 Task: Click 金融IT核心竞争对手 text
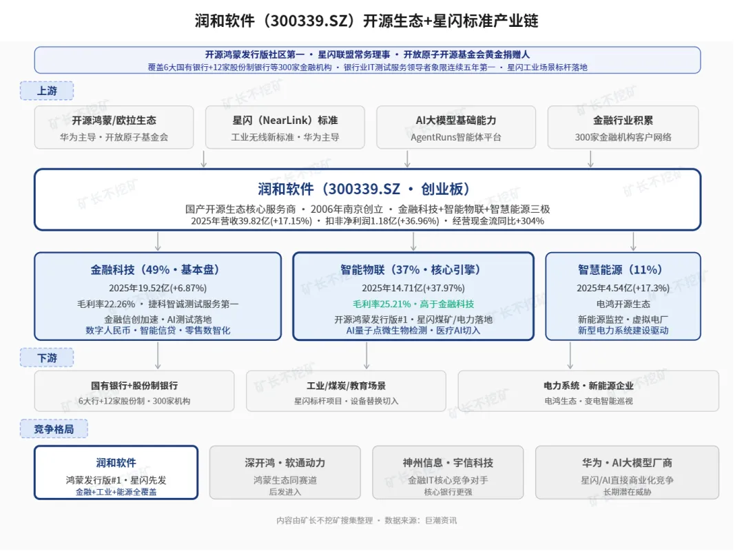click(448, 480)
